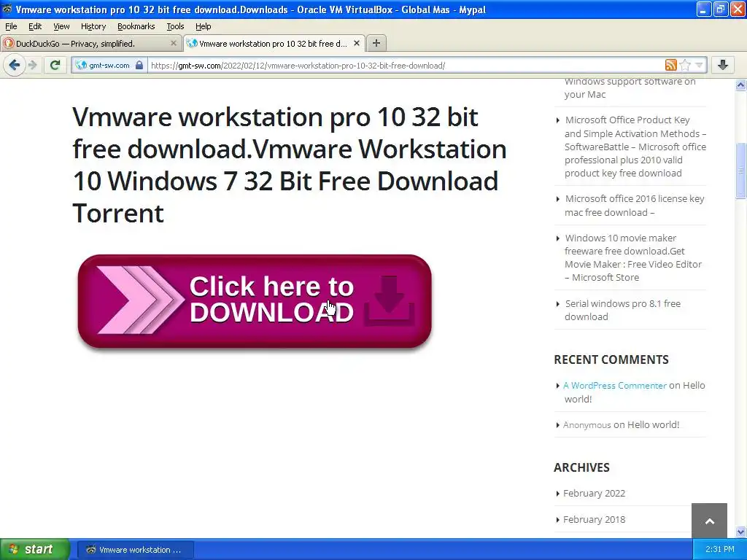Screen dimensions: 747x560
Task: Click the vertical scrollbar thumb
Action: click(740, 171)
